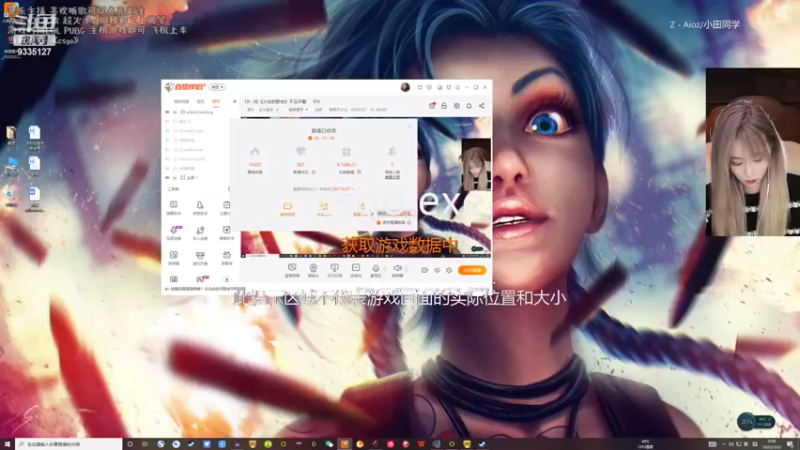Select the first scene tab
This screenshot has height=450, width=800.
click(x=182, y=102)
